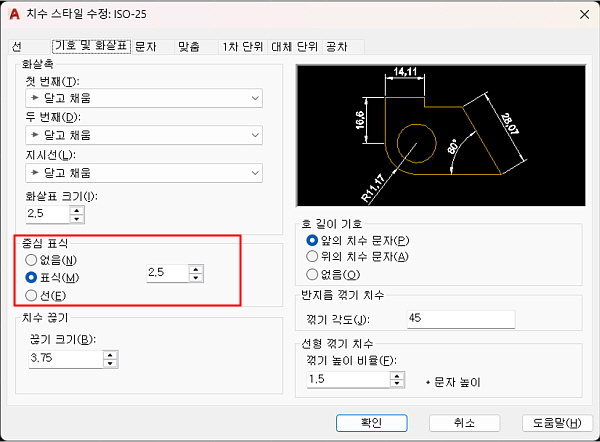Increase 끊기 크기 with up spinner
This screenshot has height=442, width=600.
(110, 355)
